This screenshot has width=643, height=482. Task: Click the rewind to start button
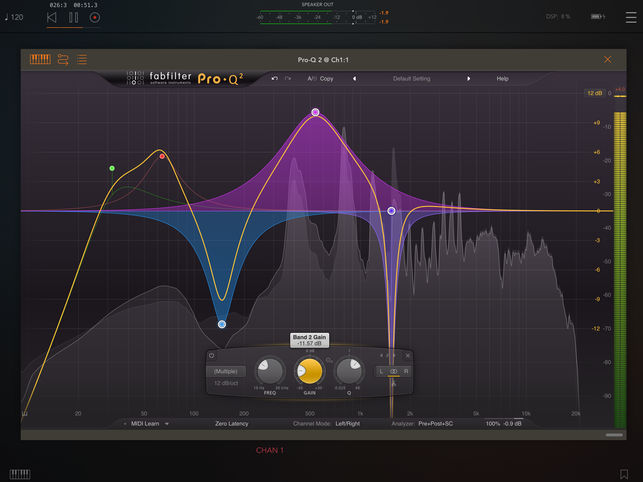tap(52, 17)
